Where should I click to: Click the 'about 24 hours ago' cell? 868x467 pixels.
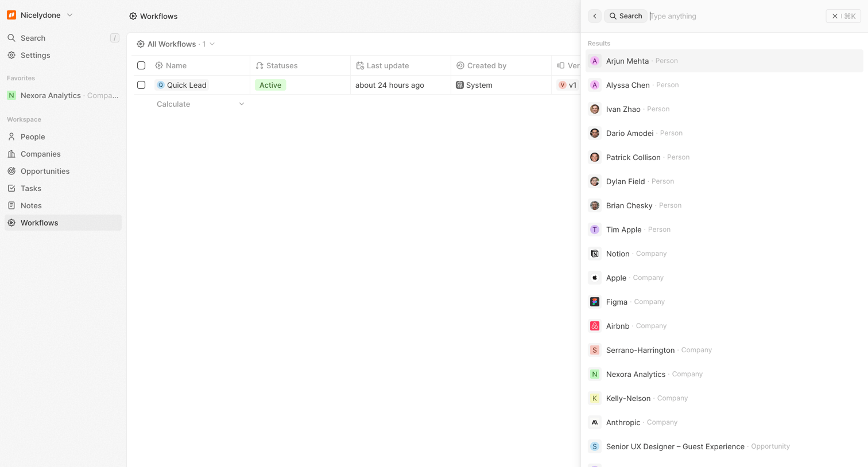(401, 85)
